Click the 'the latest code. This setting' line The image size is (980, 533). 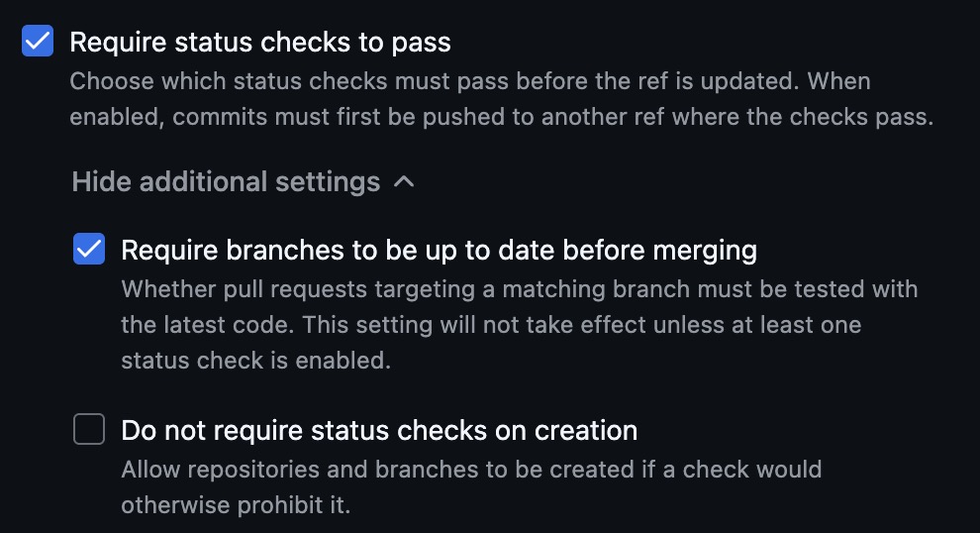[x=491, y=325]
